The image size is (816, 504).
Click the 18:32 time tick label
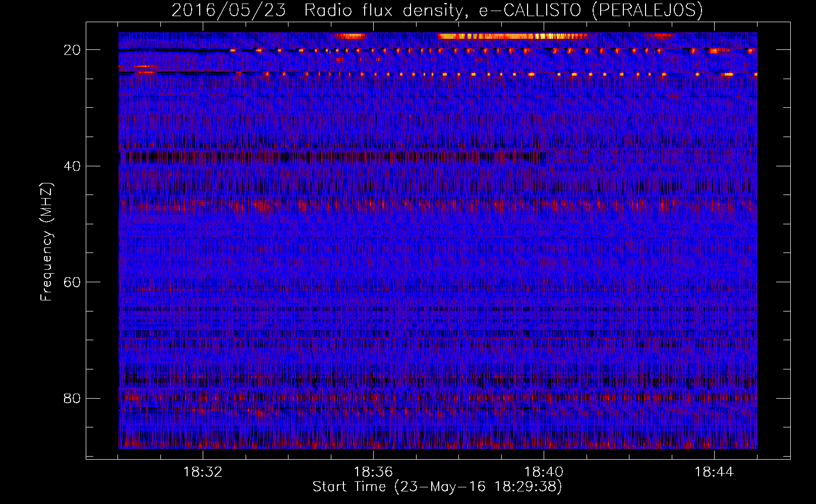203,472
